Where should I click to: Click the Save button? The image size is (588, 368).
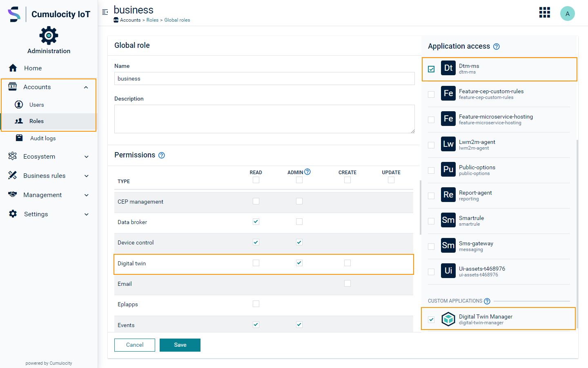[180, 345]
